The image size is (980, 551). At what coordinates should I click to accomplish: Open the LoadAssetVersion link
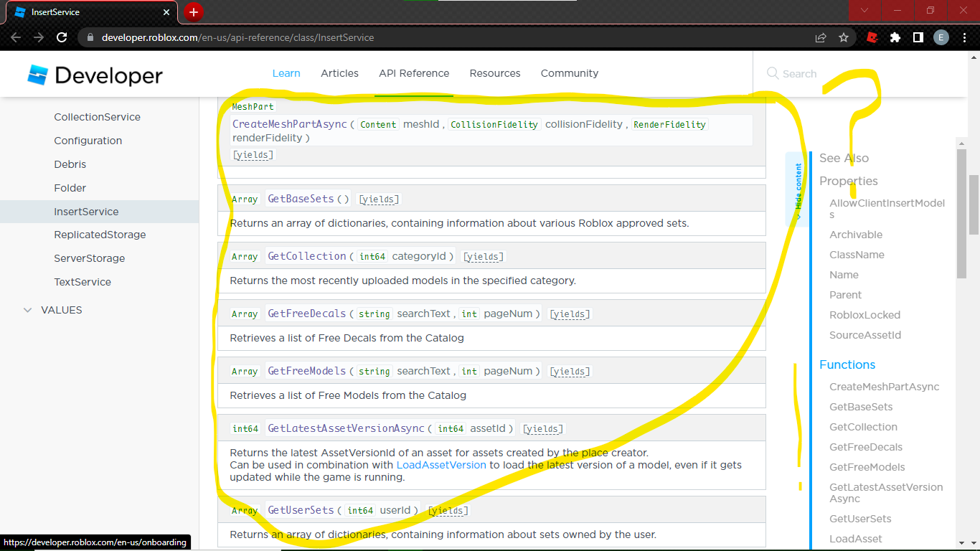pos(442,465)
